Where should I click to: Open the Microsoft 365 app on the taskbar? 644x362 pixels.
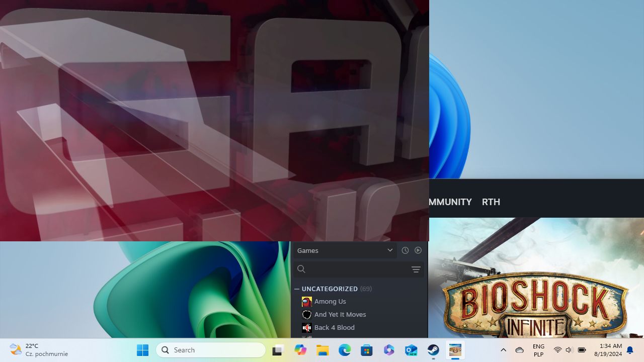click(389, 350)
